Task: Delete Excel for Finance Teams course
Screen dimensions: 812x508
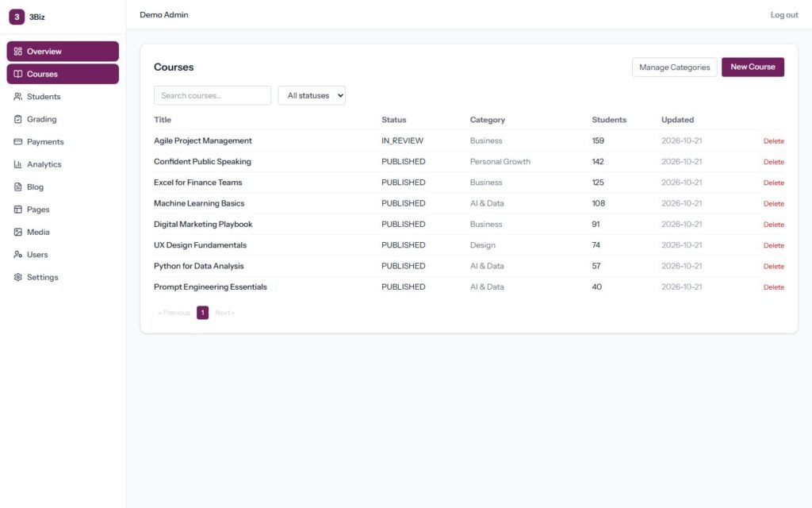Action: point(774,183)
